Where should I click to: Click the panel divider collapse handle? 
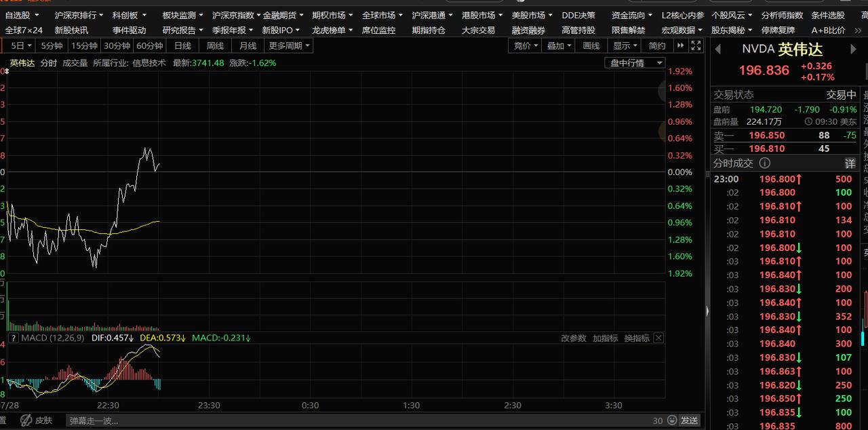pyautogui.click(x=707, y=311)
